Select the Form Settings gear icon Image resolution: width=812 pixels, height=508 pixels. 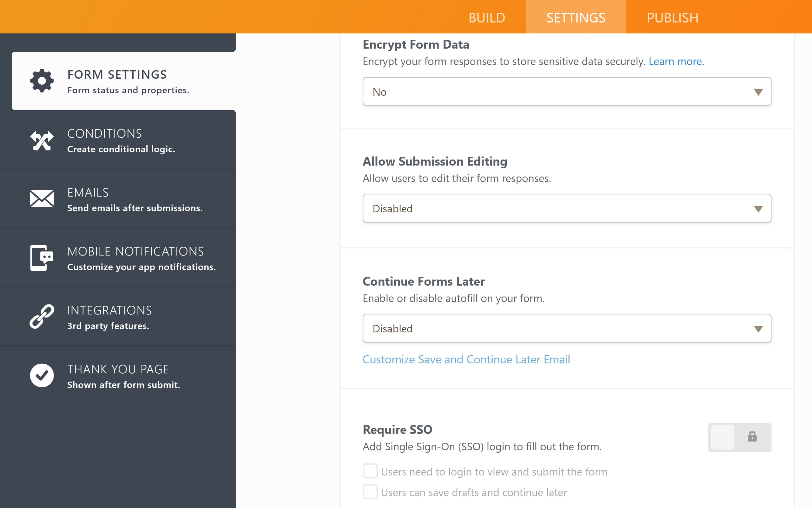click(42, 81)
